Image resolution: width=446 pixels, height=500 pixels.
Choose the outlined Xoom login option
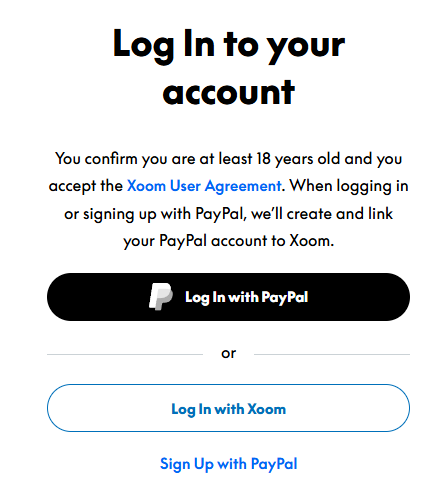coord(228,408)
